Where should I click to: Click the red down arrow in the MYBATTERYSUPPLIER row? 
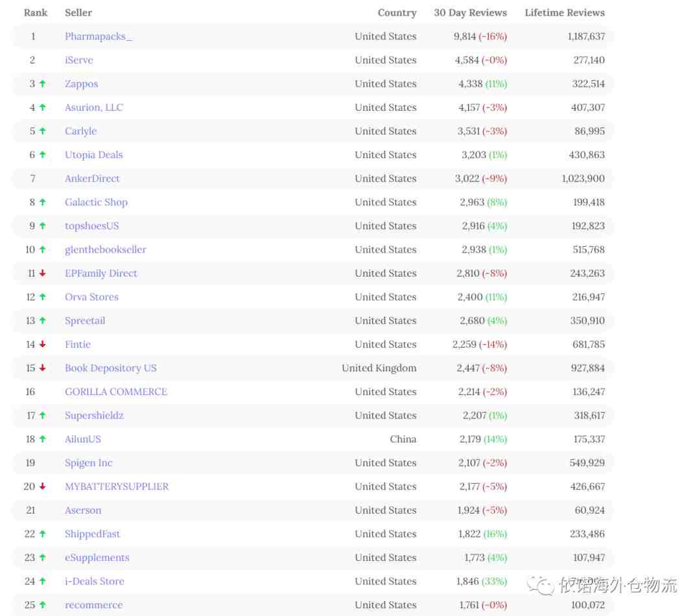coord(42,486)
